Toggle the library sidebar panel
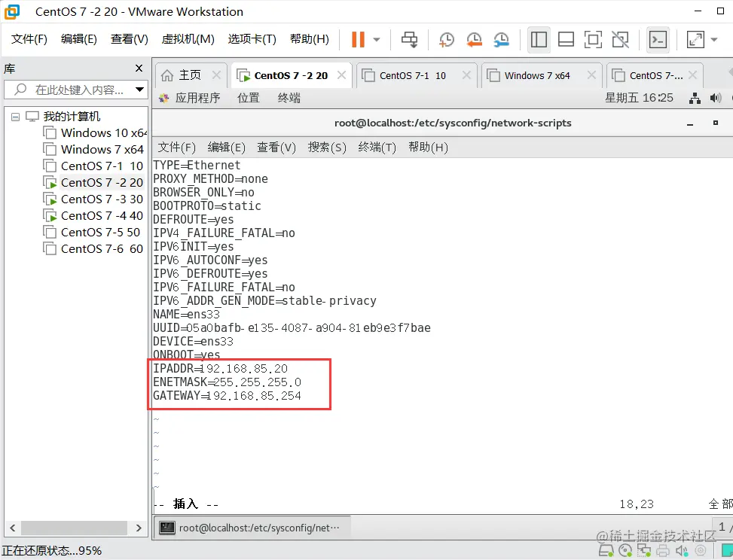The image size is (733, 560). pyautogui.click(x=539, y=39)
